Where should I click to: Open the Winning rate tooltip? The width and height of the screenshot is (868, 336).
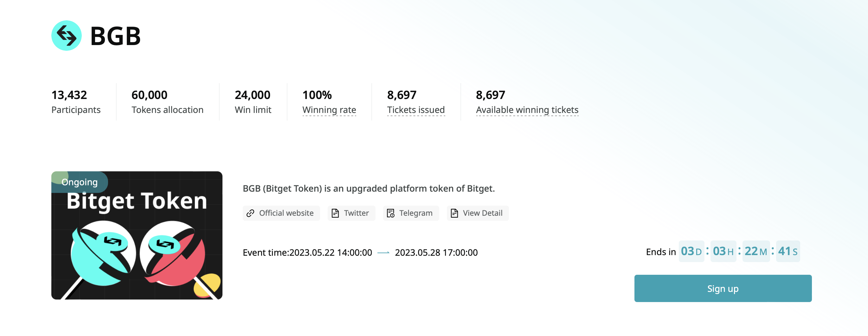click(x=329, y=110)
